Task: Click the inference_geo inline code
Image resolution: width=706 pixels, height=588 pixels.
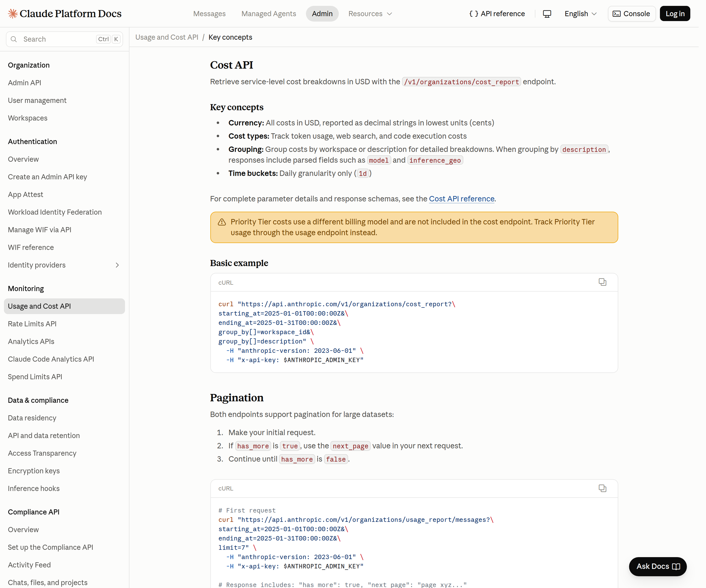Action: [440, 162]
